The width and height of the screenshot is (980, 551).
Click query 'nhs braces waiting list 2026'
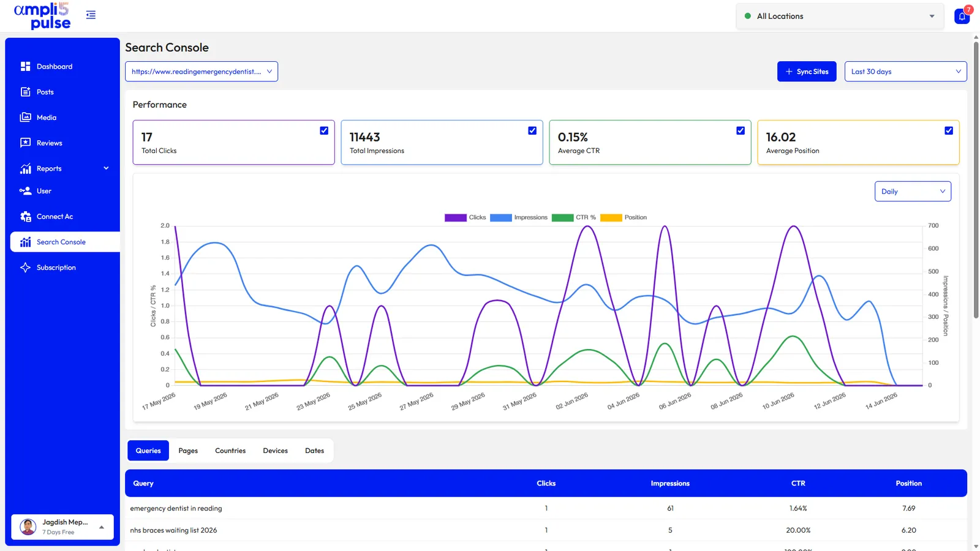173,530
